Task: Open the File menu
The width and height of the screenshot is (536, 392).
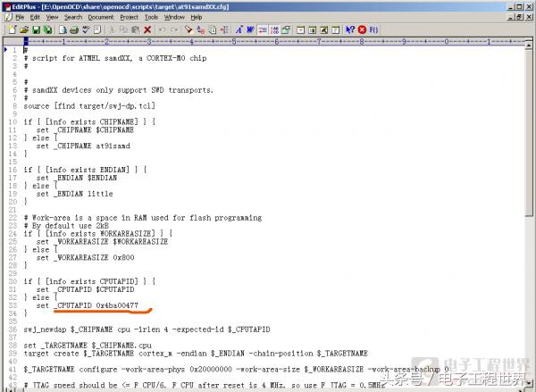Action: (20, 17)
